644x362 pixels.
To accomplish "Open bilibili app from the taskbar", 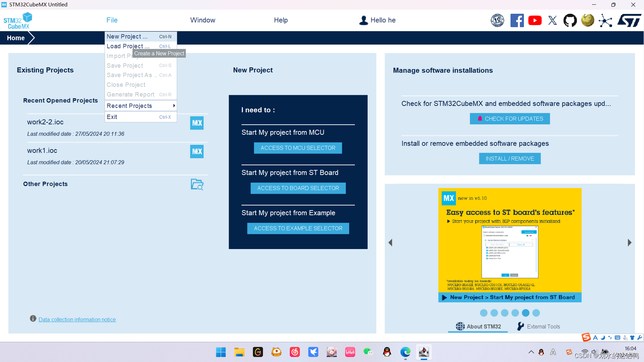I will (350, 352).
